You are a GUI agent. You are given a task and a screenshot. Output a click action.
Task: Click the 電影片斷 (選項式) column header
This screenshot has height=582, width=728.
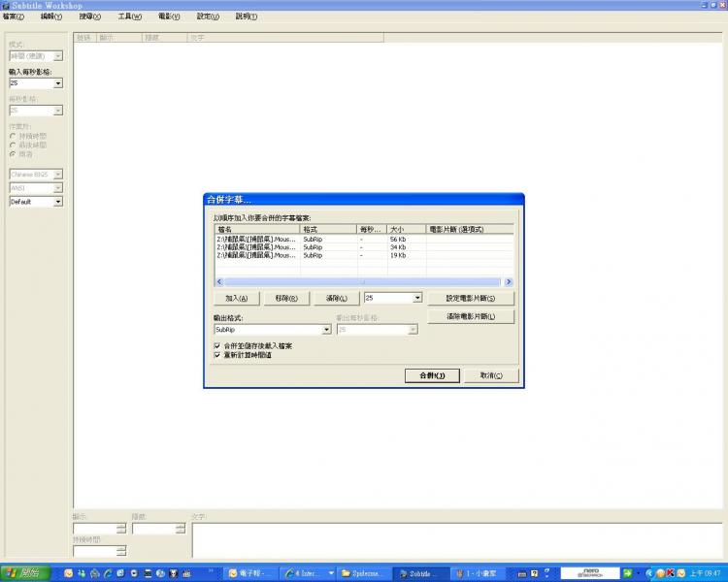point(470,229)
